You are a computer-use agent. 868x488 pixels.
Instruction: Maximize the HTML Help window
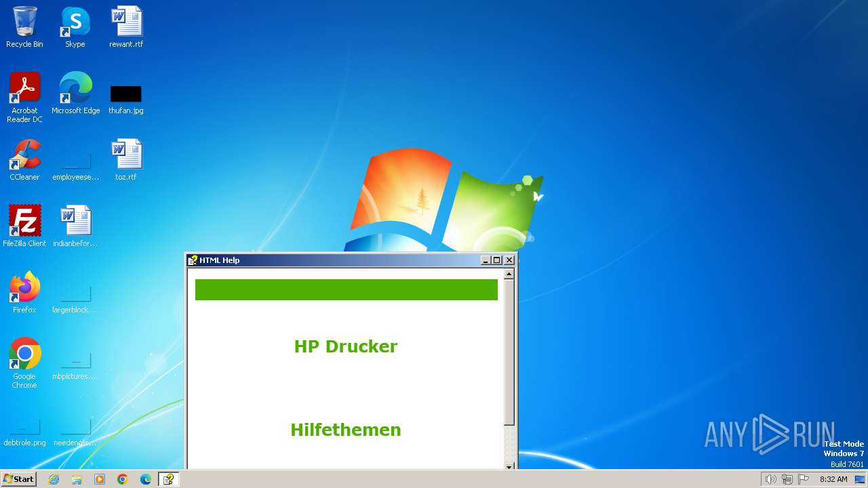[496, 260]
